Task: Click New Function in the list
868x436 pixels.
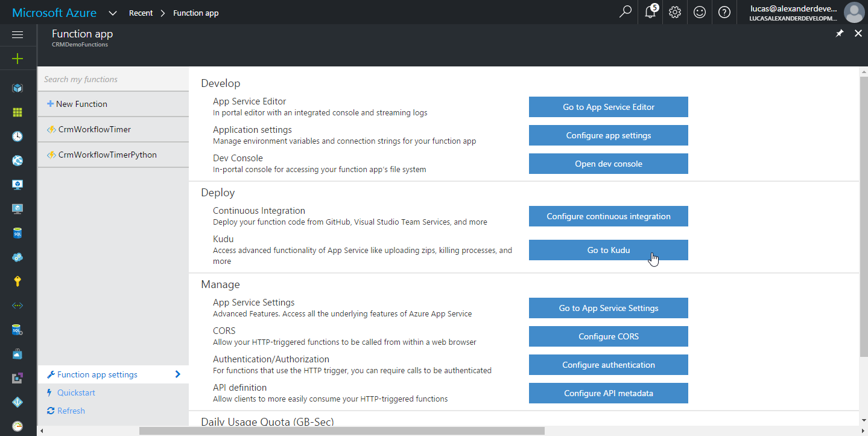Action: point(113,104)
